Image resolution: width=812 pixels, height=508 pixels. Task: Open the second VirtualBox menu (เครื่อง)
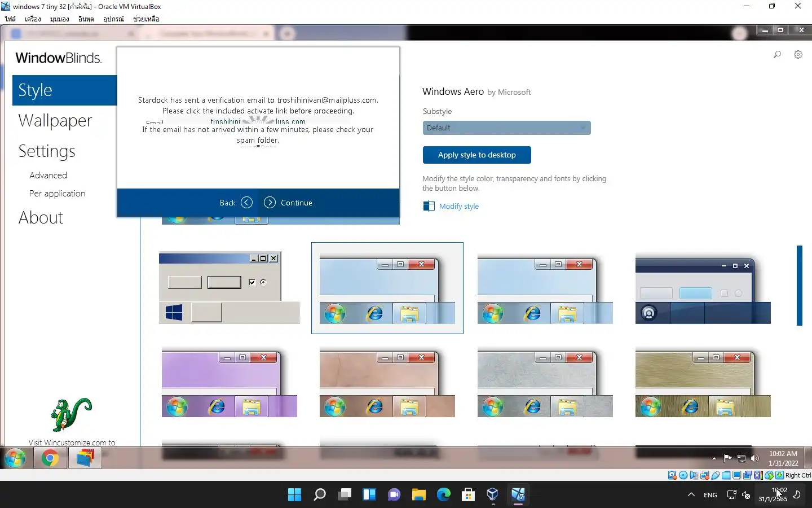coord(33,19)
